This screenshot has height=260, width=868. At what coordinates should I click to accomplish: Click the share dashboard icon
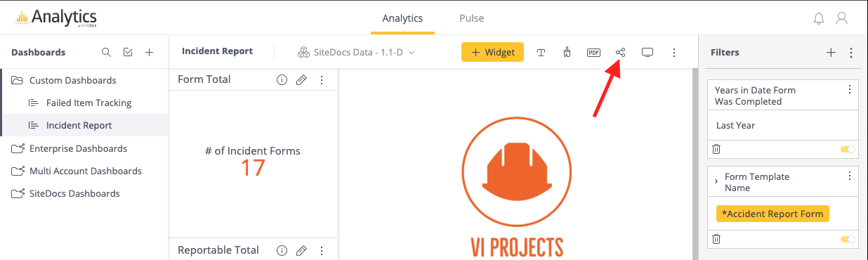[620, 52]
